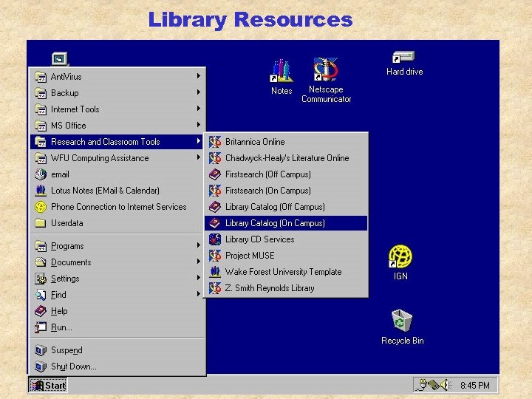532x399 pixels.
Task: Click the 8:45 PM taskbar clock
Action: 474,386
